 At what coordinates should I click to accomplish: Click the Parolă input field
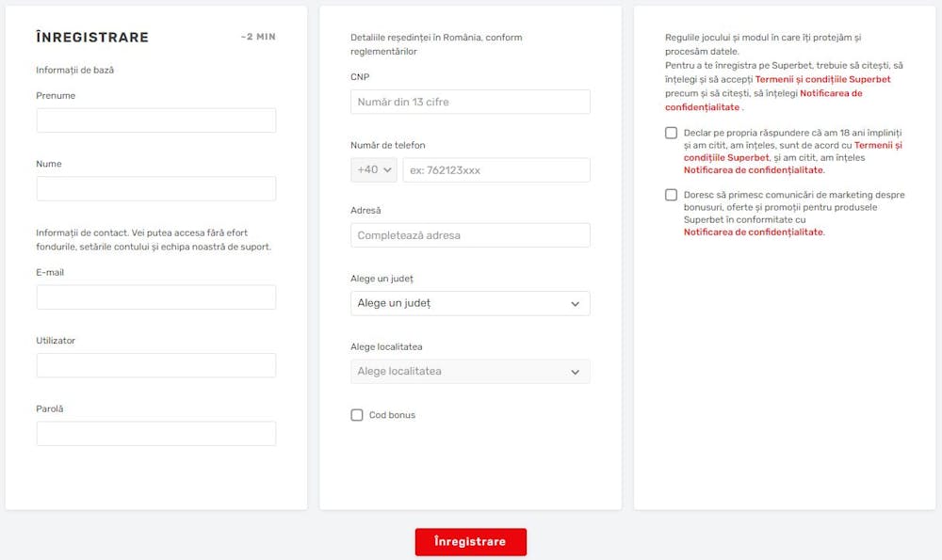[156, 433]
